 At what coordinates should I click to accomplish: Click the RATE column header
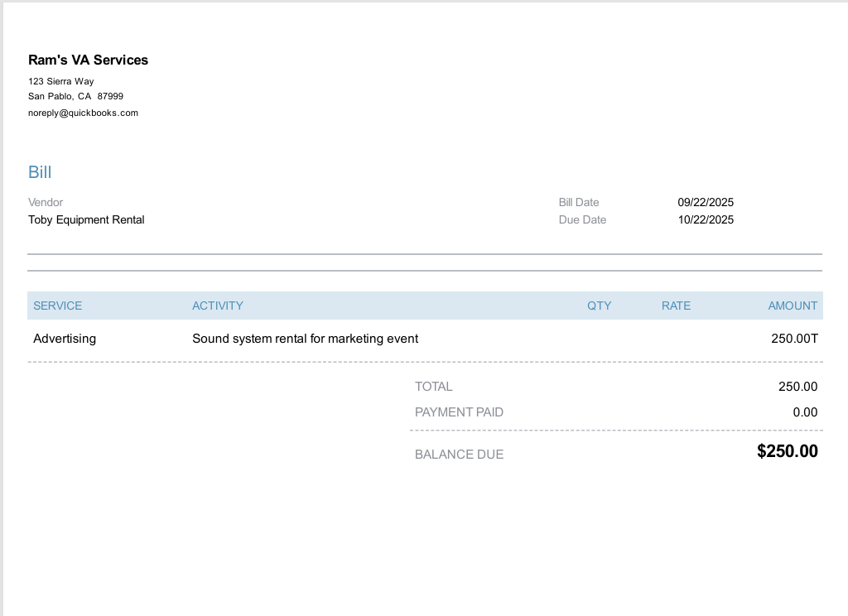pyautogui.click(x=676, y=306)
